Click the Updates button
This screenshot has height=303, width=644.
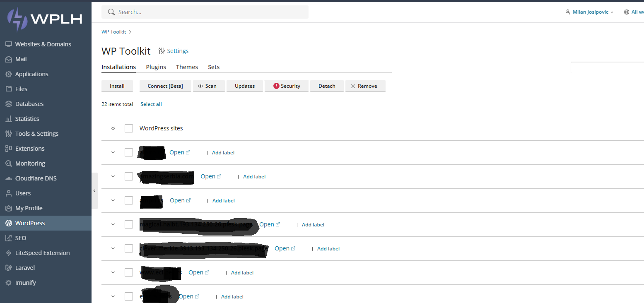(245, 86)
